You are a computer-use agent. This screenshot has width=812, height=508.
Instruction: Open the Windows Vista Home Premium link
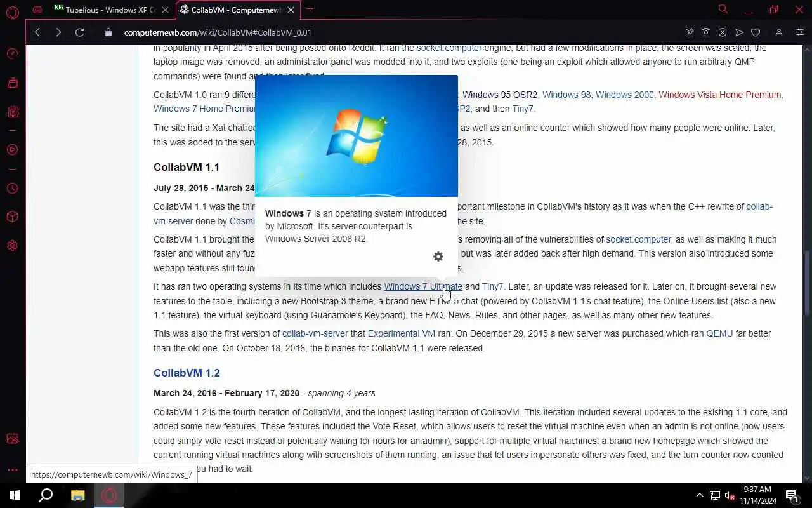pos(719,95)
